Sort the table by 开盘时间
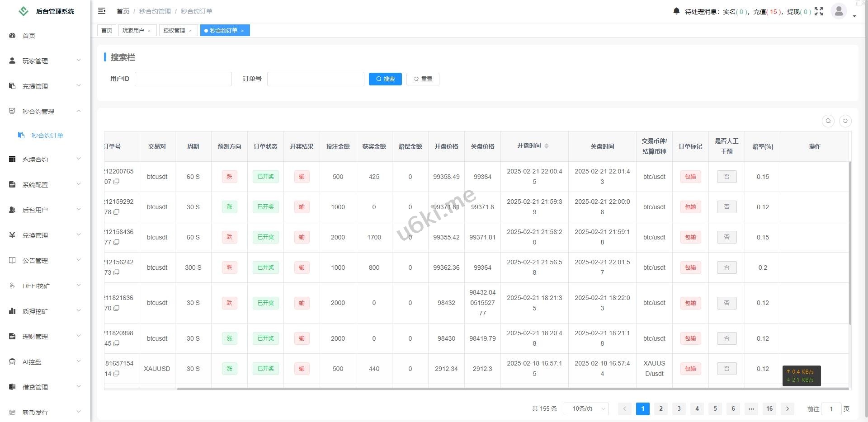 [x=547, y=146]
